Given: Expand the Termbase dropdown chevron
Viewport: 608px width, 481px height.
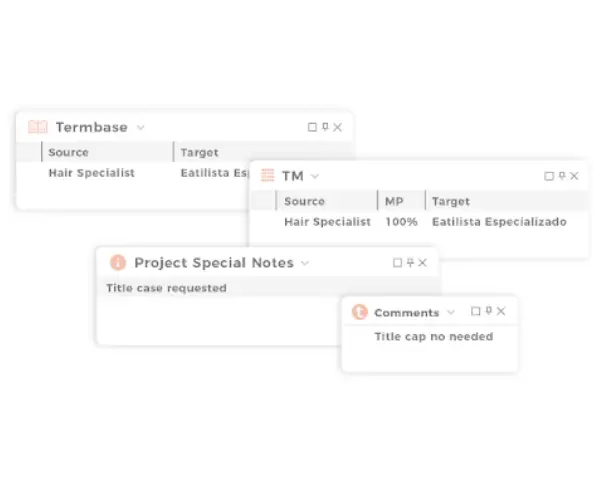Looking at the screenshot, I should (x=141, y=127).
